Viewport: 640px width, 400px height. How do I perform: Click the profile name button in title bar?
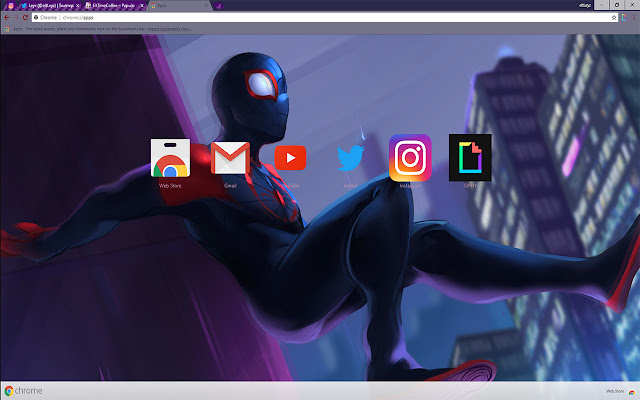click(585, 5)
